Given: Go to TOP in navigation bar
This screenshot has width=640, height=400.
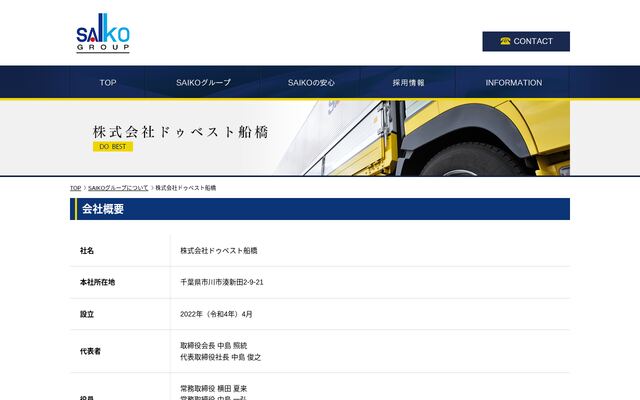Looking at the screenshot, I should 108,82.
